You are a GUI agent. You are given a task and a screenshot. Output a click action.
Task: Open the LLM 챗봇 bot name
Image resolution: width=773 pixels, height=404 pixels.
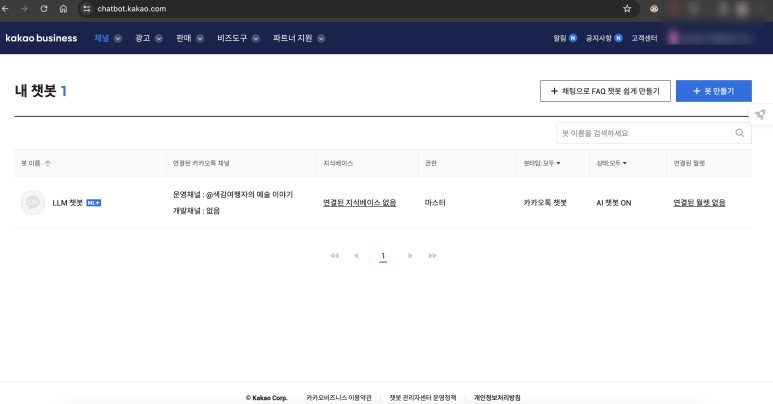click(x=68, y=203)
